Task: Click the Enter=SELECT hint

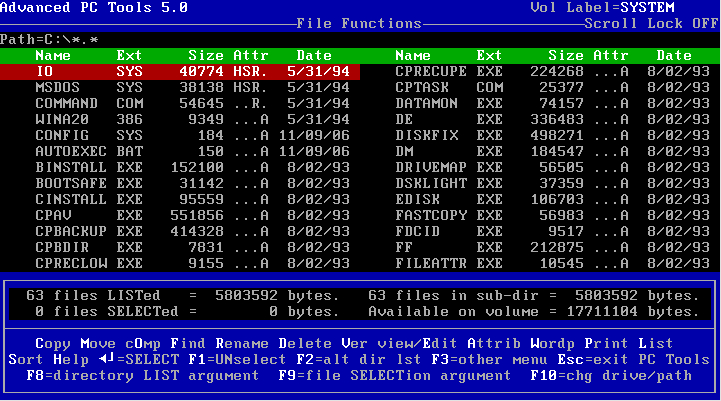Action: (139, 359)
